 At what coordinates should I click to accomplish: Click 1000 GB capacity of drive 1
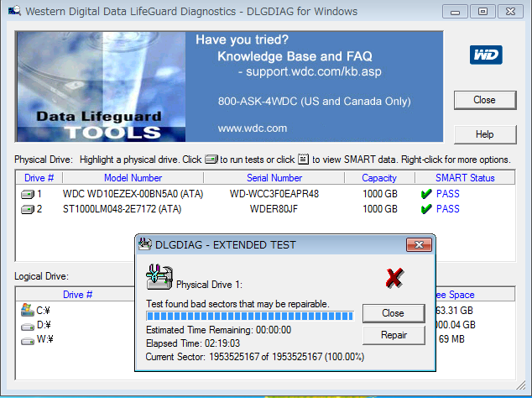tap(380, 194)
